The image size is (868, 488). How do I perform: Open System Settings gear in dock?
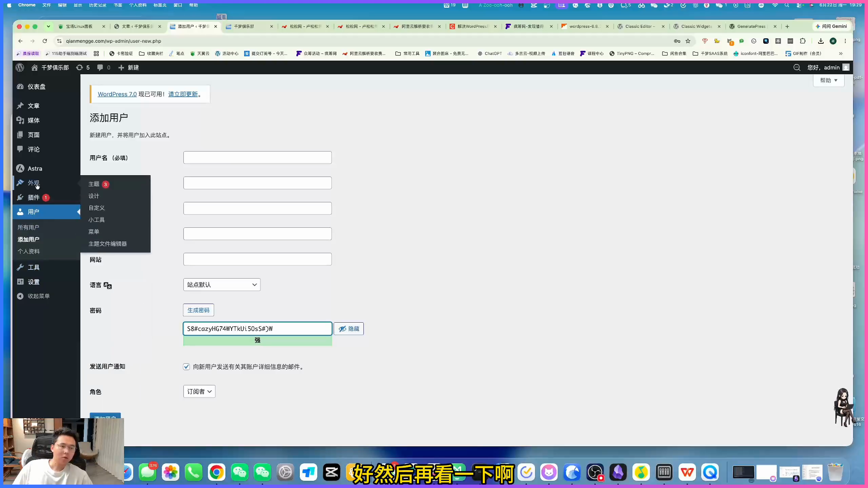click(285, 472)
